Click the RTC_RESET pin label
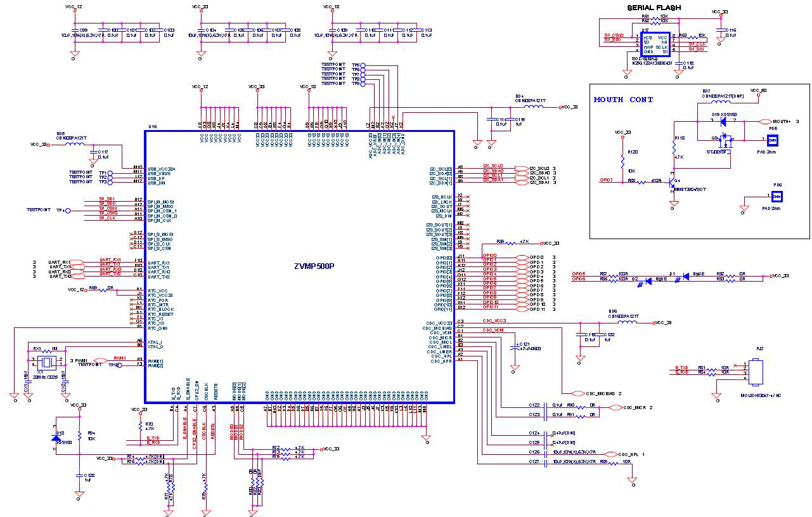The width and height of the screenshot is (812, 517). pyautogui.click(x=160, y=314)
